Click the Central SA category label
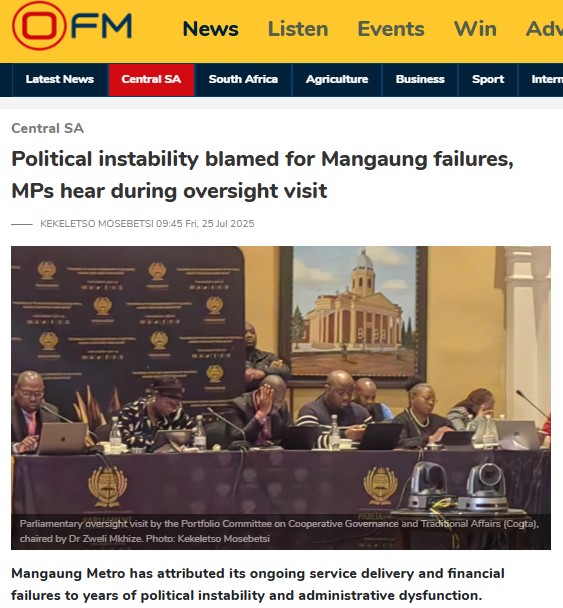 pyautogui.click(x=47, y=128)
